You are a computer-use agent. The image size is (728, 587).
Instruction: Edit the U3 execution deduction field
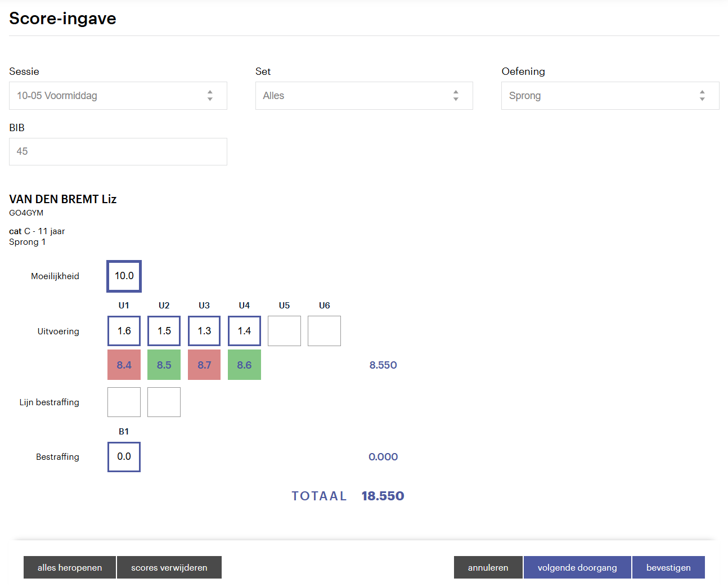204,331
